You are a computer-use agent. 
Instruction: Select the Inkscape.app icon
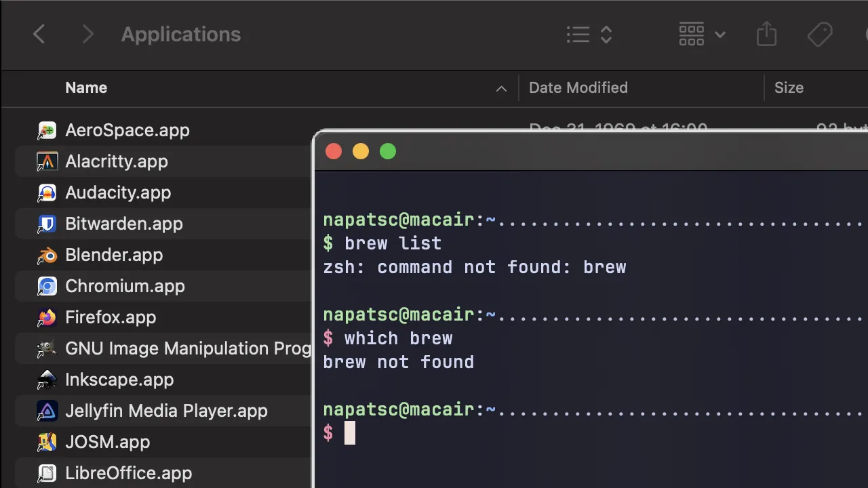click(x=47, y=380)
